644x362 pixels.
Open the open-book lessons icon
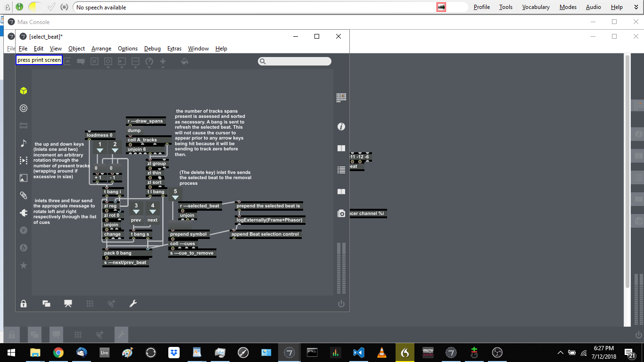341,191
